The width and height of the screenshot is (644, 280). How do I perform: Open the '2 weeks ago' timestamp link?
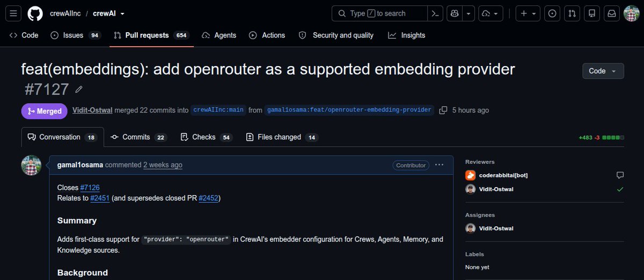[x=163, y=165]
